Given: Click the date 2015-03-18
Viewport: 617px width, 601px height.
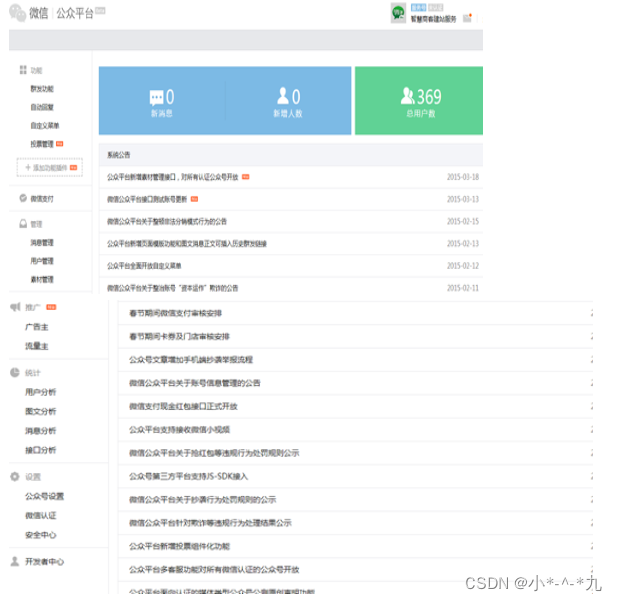Looking at the screenshot, I should coord(463,177).
